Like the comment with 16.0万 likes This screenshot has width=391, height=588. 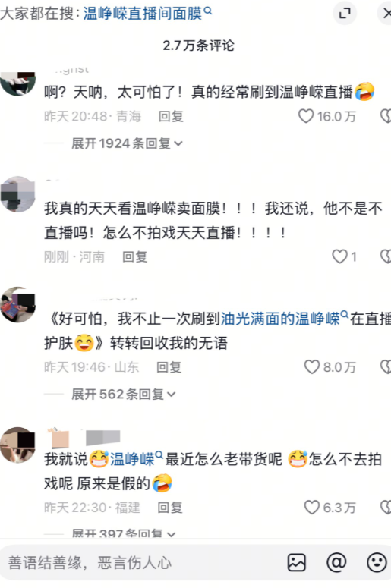tap(306, 116)
